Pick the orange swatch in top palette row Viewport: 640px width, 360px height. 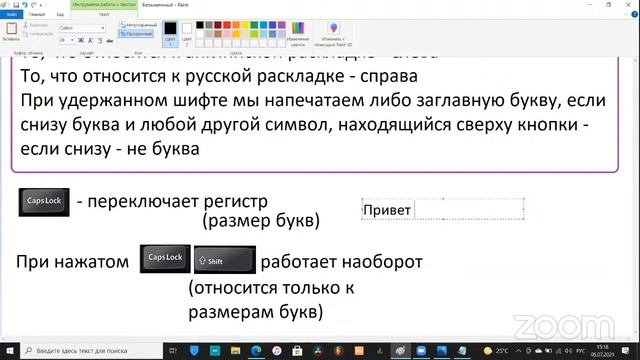tap(236, 25)
